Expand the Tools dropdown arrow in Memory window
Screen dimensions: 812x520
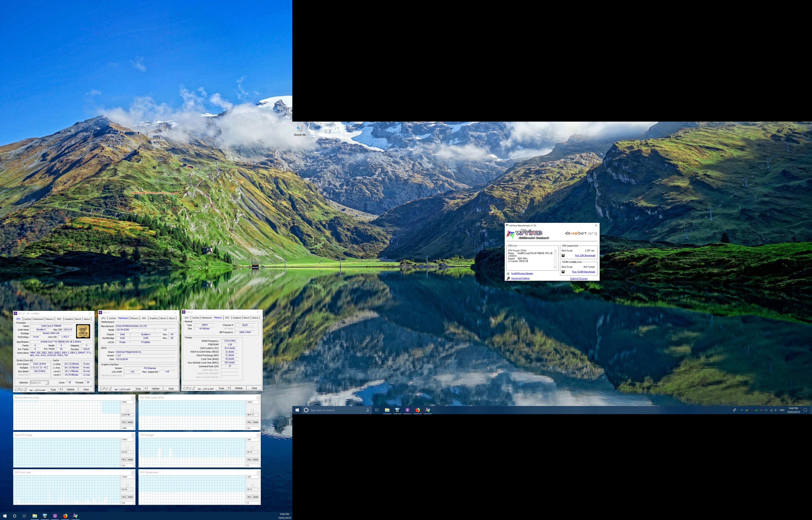tap(229, 388)
